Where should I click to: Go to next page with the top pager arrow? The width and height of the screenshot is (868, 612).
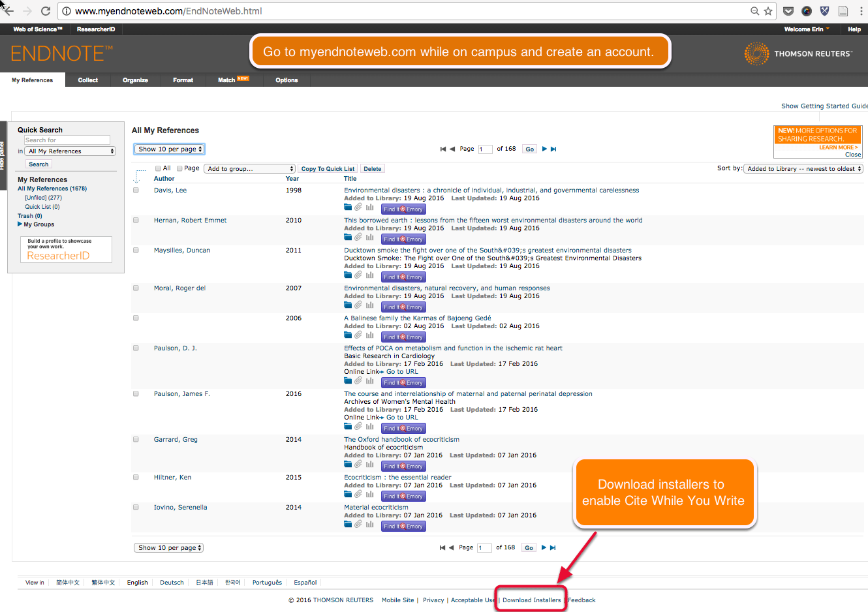point(544,149)
